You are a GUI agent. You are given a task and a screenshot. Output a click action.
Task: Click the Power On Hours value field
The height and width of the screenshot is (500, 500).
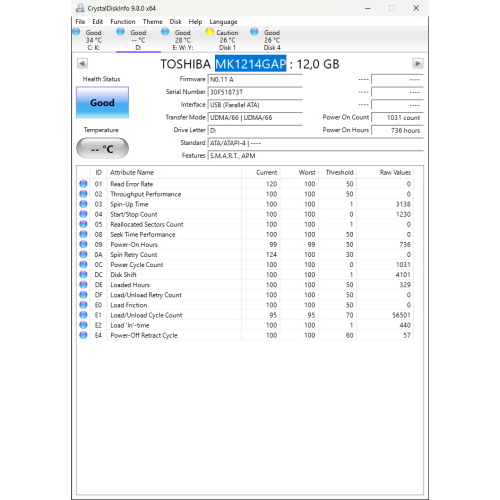pyautogui.click(x=397, y=130)
